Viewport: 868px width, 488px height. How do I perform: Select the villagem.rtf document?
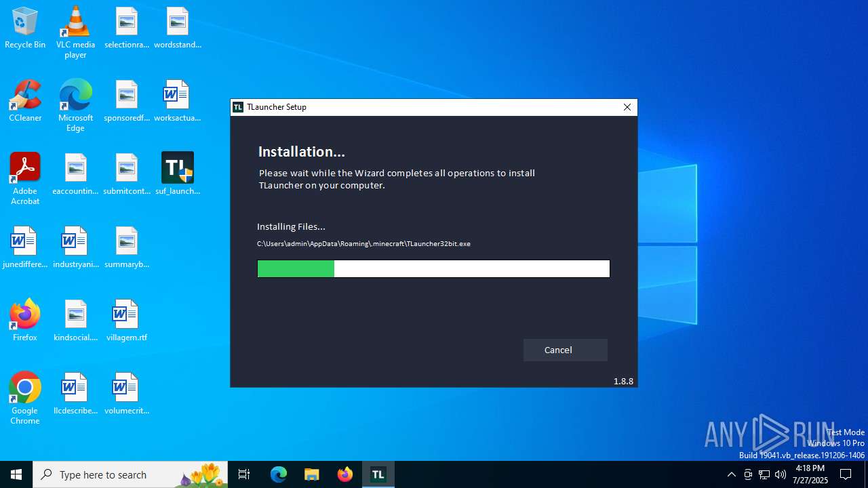pos(127,321)
